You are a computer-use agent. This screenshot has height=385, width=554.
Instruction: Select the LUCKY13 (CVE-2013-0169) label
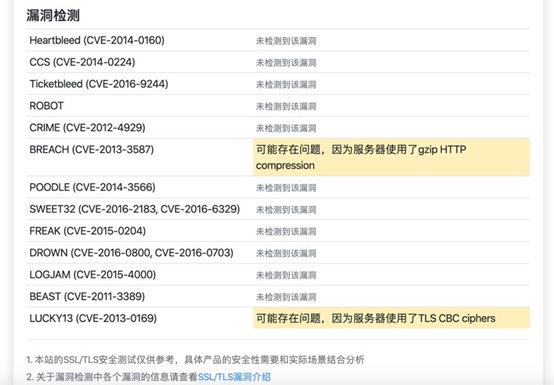(93, 318)
